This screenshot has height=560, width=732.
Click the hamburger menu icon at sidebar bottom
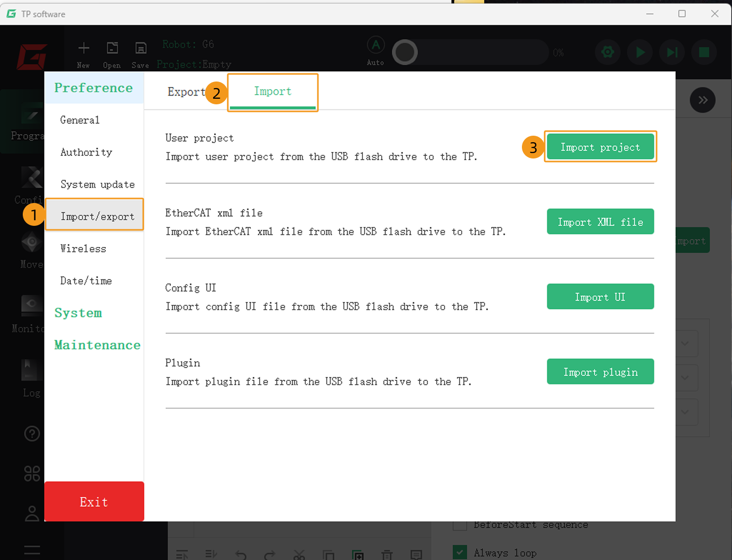[x=32, y=550]
